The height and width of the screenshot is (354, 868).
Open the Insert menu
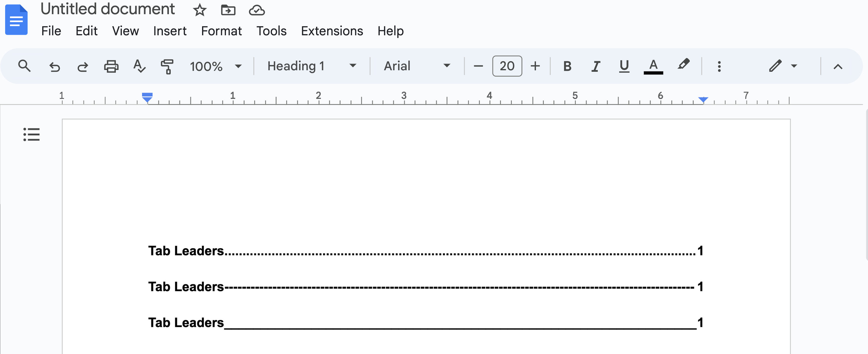[170, 30]
